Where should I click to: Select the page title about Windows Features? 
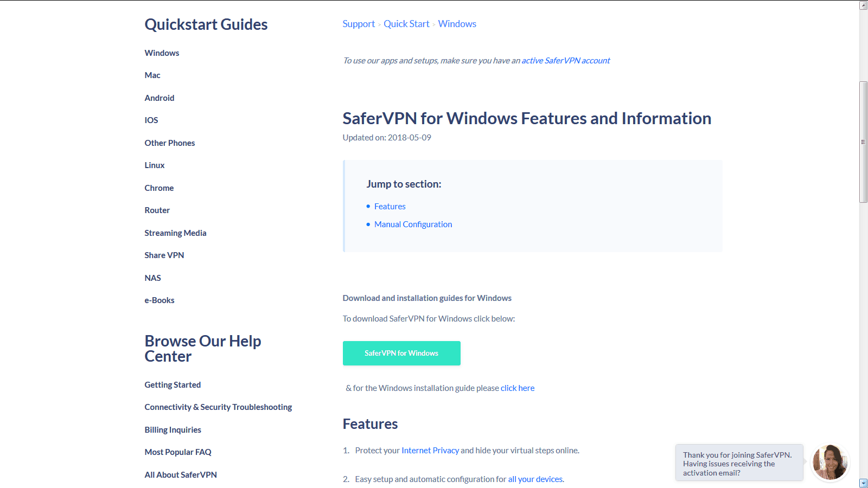527,118
